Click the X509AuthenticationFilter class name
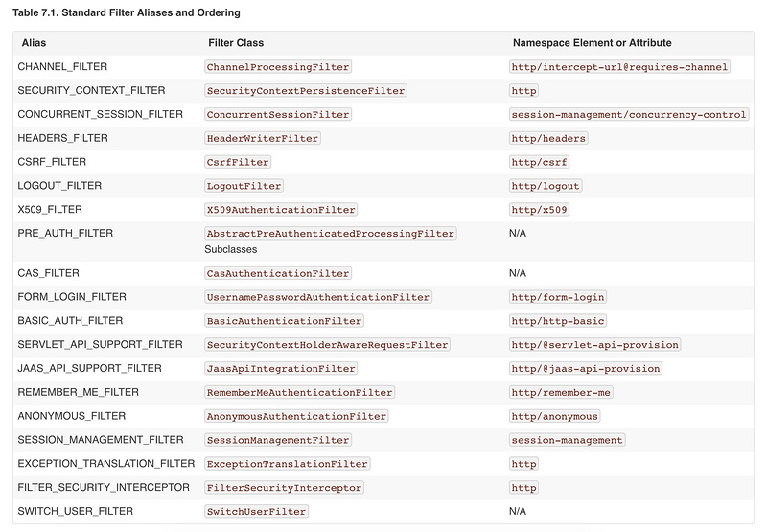The width and height of the screenshot is (767, 532). (x=281, y=210)
